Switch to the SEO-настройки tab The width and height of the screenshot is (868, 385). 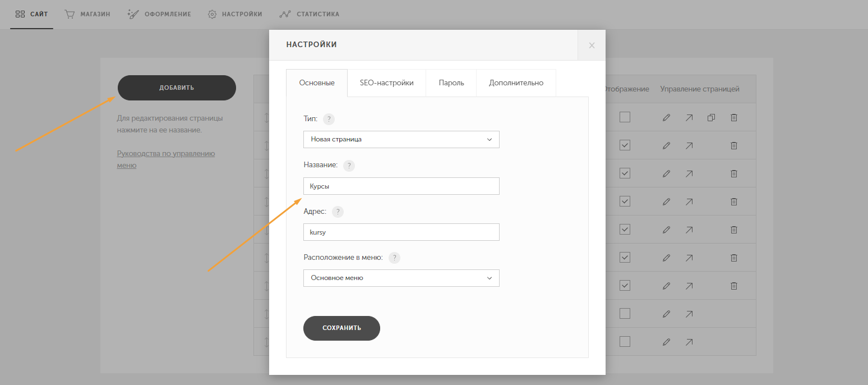pyautogui.click(x=386, y=83)
